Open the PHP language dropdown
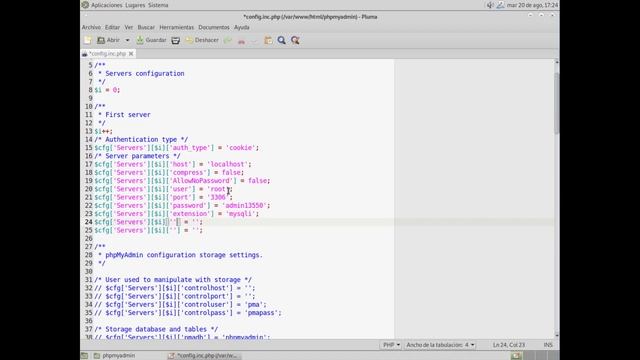Screen dimensions: 640x360 tap(391, 345)
